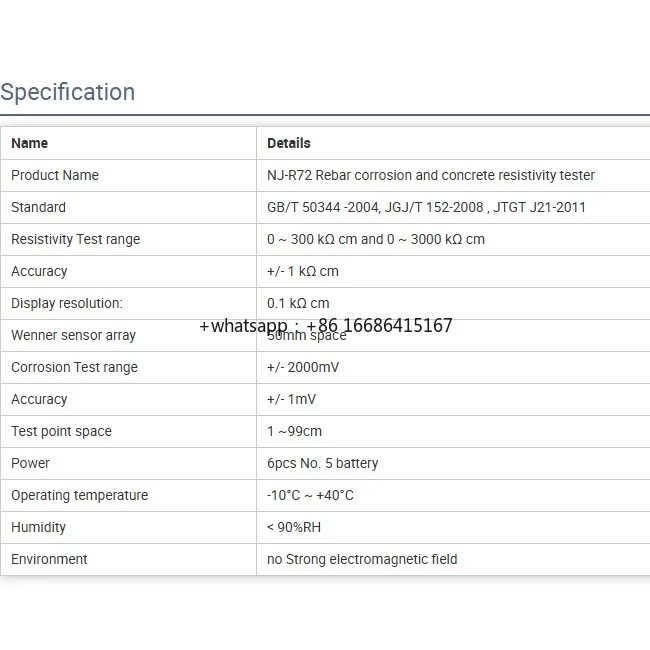Click the Accuracy label below Corrosion Test range
The width and height of the screenshot is (650, 650).
point(39,400)
